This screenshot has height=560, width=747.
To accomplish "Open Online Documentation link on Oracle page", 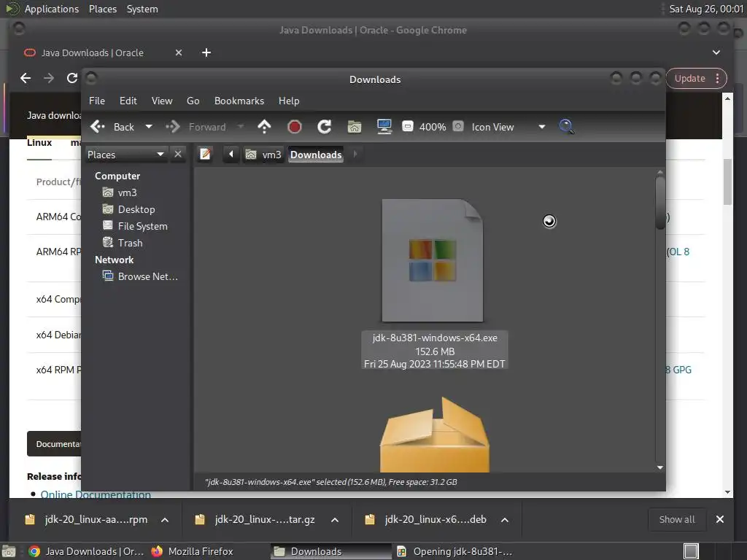I will (96, 494).
